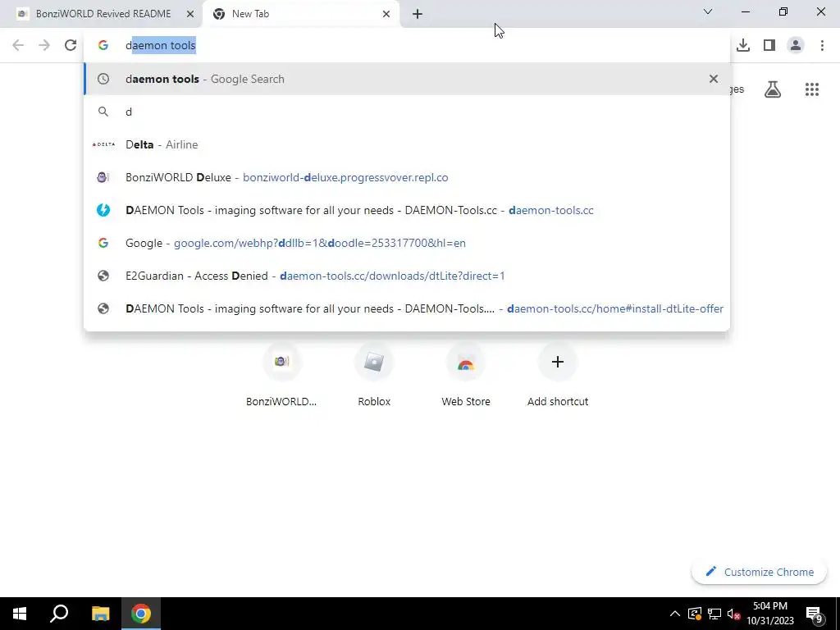
Task: Open the Google apps grid icon
Action: (812, 89)
